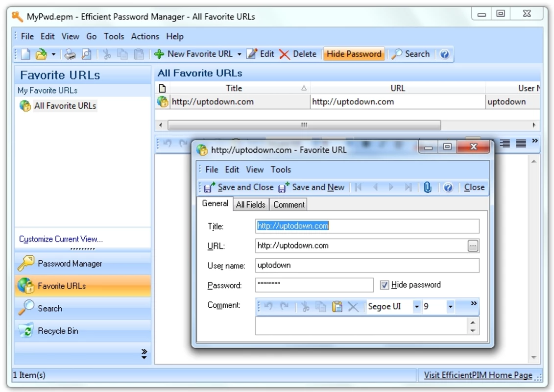This screenshot has width=554, height=392.
Task: Click the Help question mark in main toolbar
Action: [x=444, y=54]
